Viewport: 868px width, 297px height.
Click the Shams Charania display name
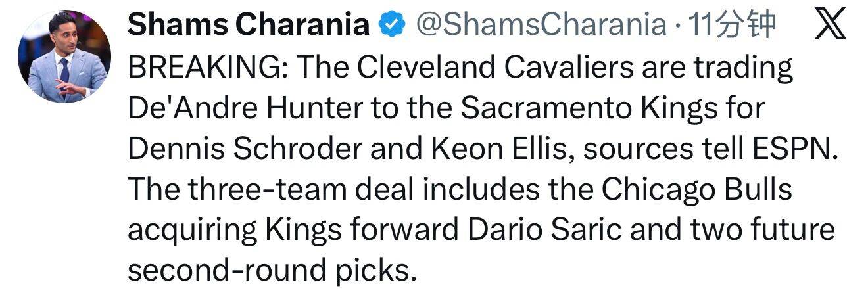[x=248, y=26]
